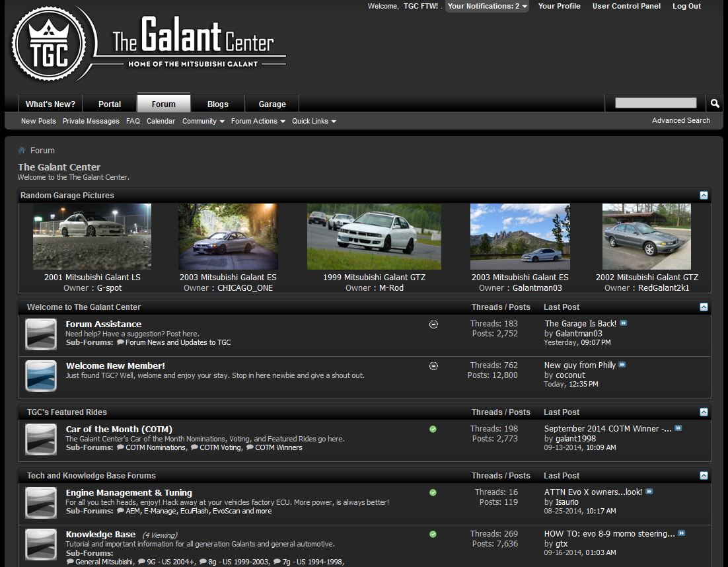This screenshot has height=567, width=728.
Task: Open the Portal tab
Action: coord(110,104)
